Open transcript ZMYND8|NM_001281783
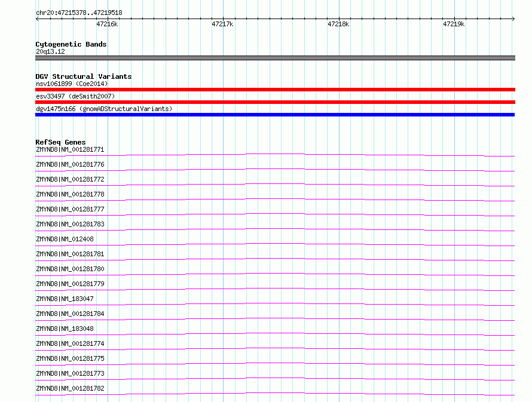Viewport: 532px width, 402px height. (x=70, y=224)
